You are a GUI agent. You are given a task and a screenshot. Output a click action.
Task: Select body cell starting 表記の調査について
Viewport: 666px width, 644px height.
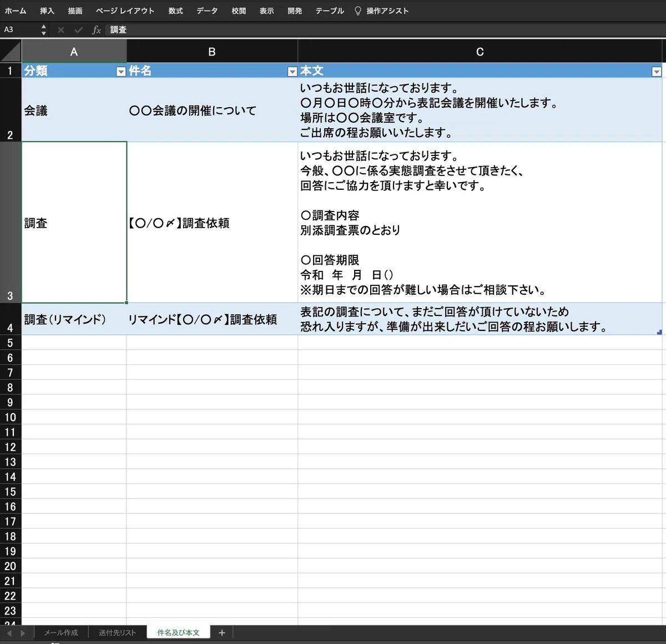click(x=480, y=319)
